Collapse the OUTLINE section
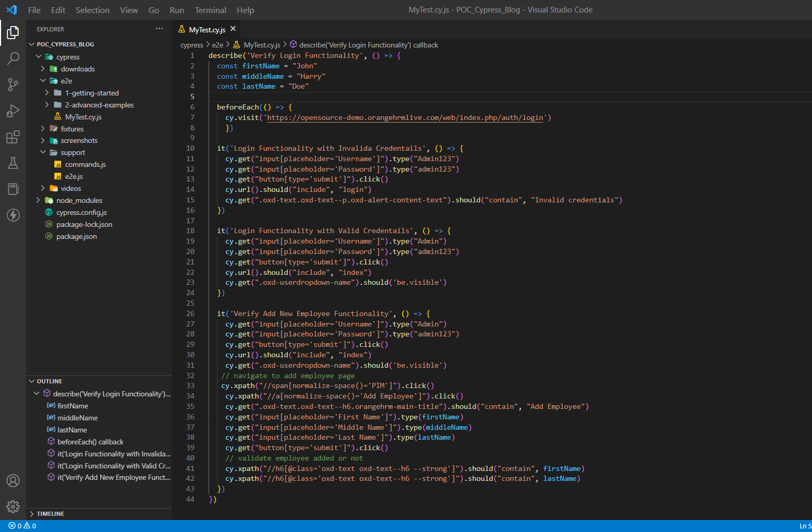The image size is (812, 532). (x=32, y=381)
